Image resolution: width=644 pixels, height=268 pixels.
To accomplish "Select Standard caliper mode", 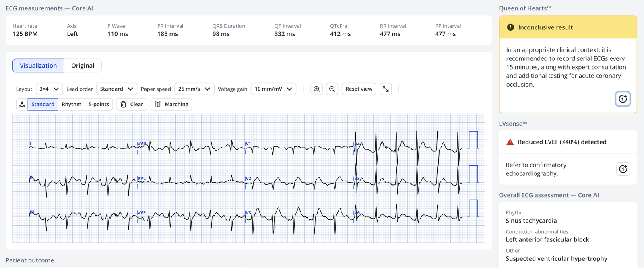I will point(43,104).
